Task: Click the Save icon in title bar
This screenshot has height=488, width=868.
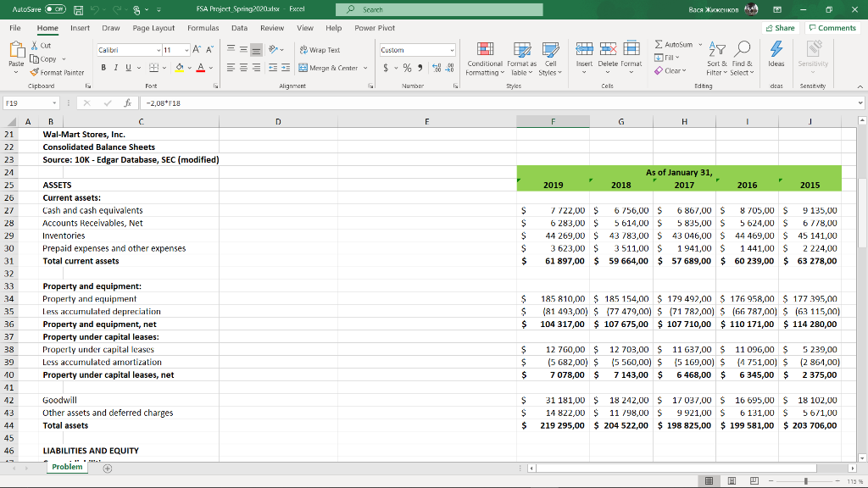Action: point(79,9)
